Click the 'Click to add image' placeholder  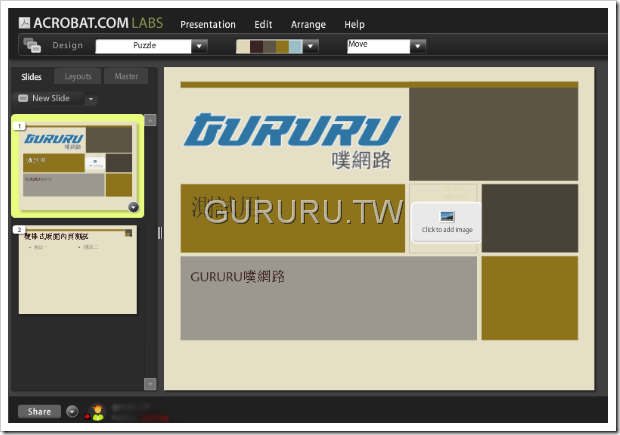pyautogui.click(x=447, y=222)
